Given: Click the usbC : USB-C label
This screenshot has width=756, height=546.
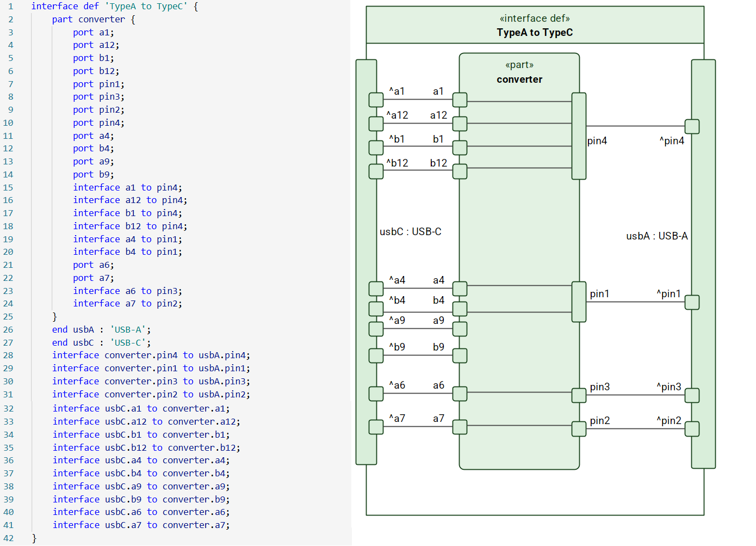Looking at the screenshot, I should (410, 231).
